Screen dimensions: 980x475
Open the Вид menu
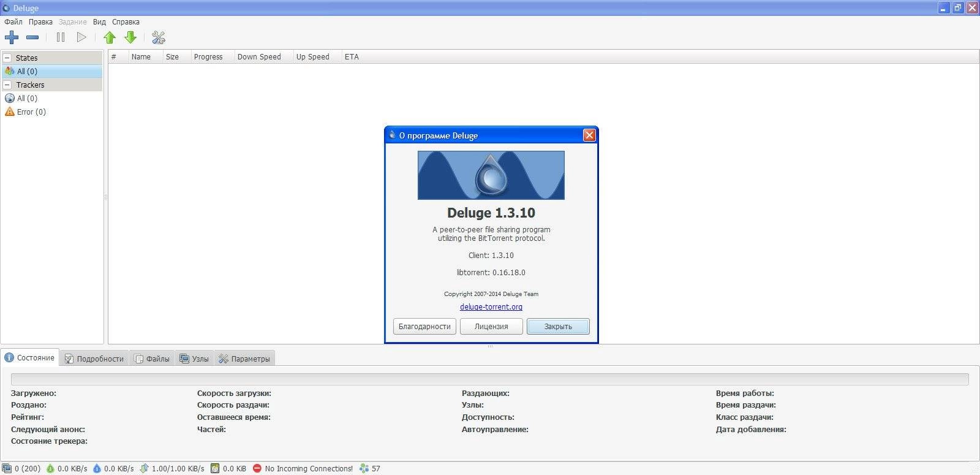pos(99,21)
